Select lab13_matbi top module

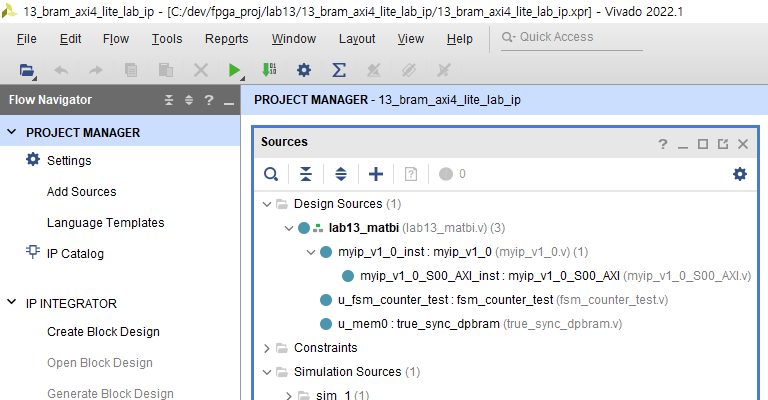[x=364, y=228]
